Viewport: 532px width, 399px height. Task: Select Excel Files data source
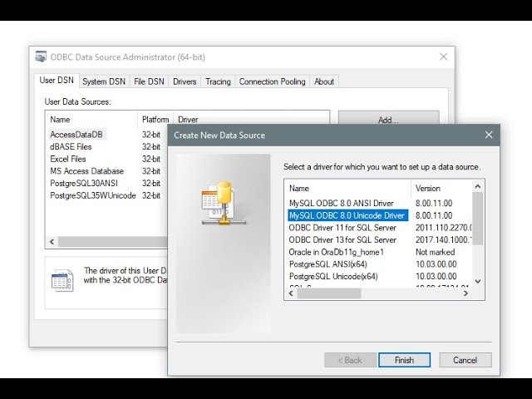click(x=68, y=159)
